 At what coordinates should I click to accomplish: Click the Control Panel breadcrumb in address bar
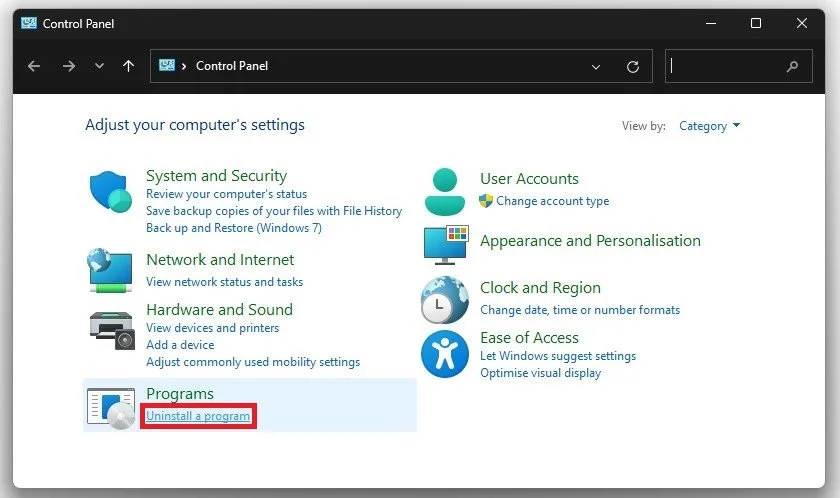click(x=232, y=66)
